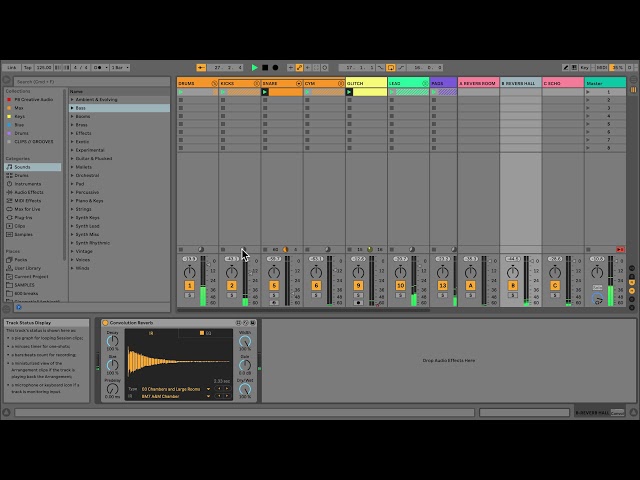Open the Clips category

point(20,226)
